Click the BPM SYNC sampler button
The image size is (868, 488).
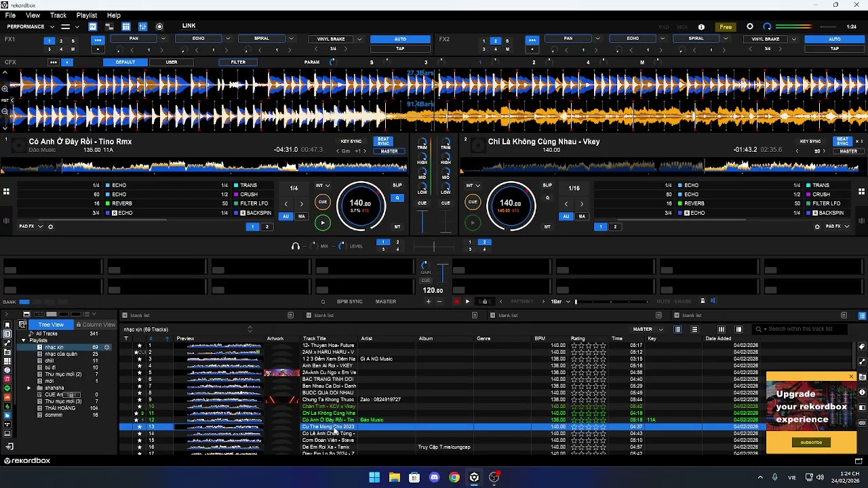click(x=350, y=302)
